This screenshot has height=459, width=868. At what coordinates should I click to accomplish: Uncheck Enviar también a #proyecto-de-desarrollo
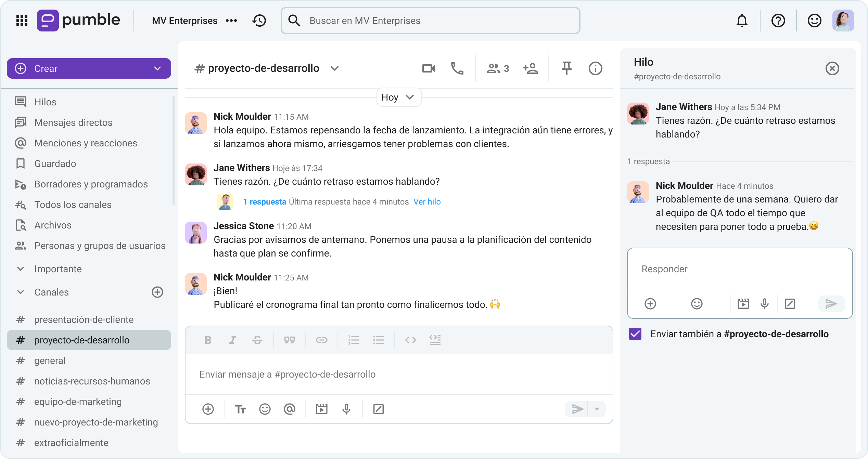(635, 334)
